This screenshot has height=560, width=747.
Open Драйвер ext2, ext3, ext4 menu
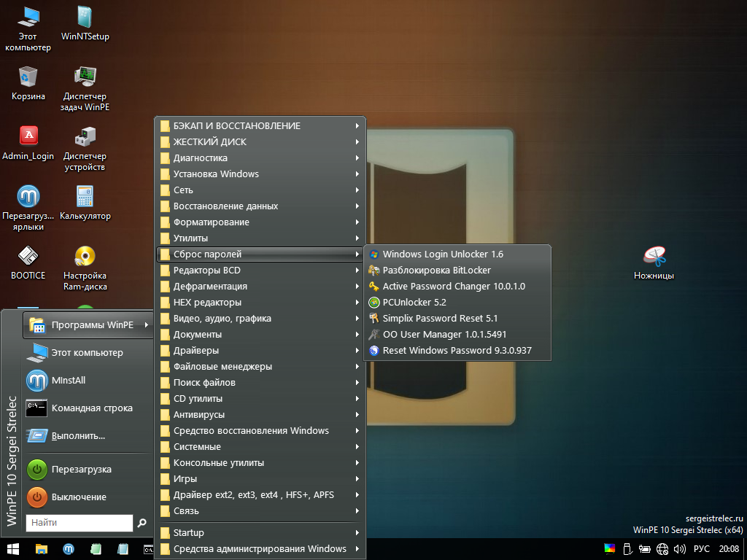(x=260, y=495)
